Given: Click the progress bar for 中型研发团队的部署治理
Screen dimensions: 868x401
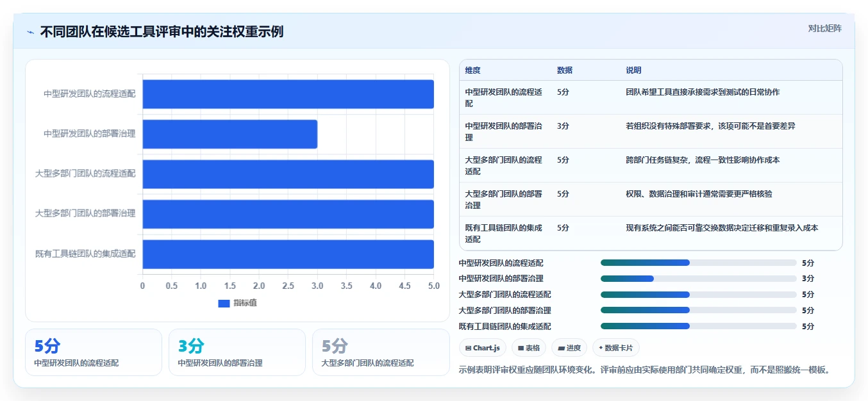Looking at the screenshot, I should [698, 279].
